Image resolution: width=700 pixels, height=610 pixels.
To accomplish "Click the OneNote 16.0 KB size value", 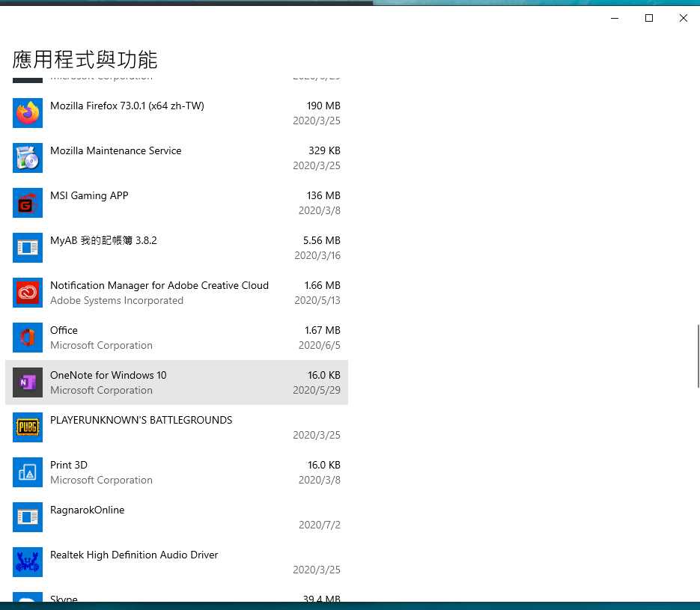I will point(324,375).
